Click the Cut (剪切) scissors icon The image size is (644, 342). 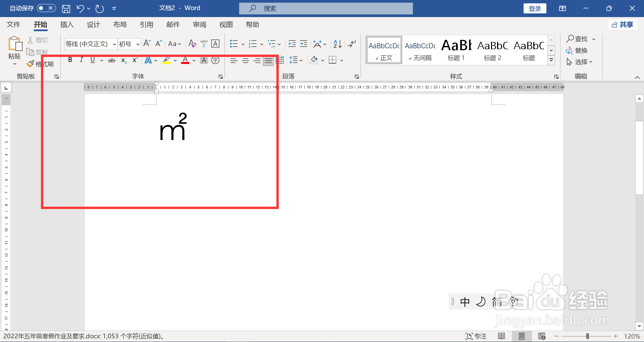[30, 40]
